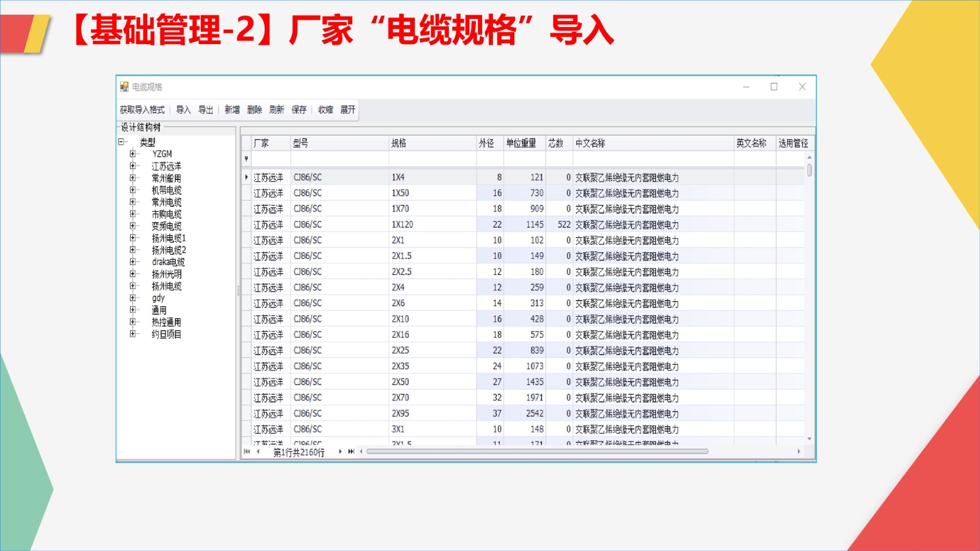
Task: Click the 型号 filter input cell
Action: (339, 159)
